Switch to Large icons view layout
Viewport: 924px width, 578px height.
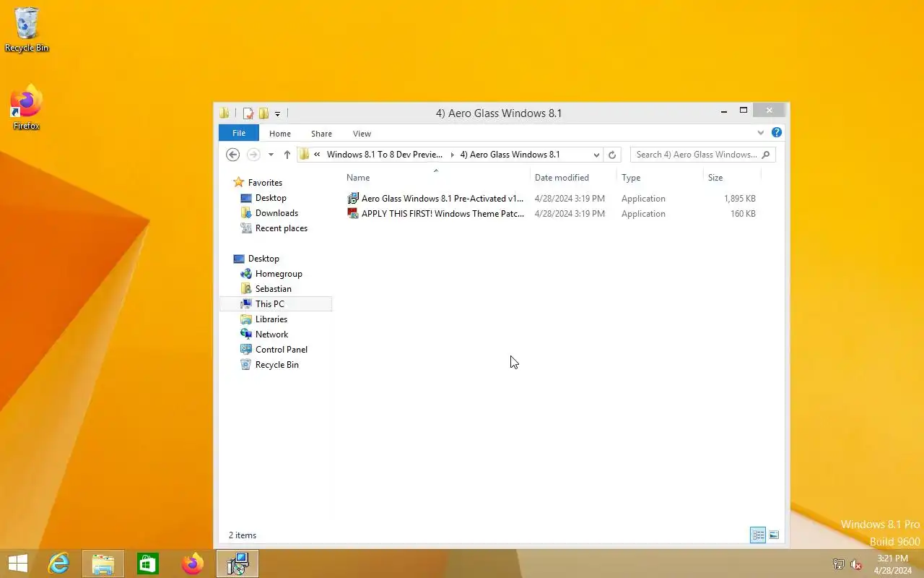(x=774, y=535)
